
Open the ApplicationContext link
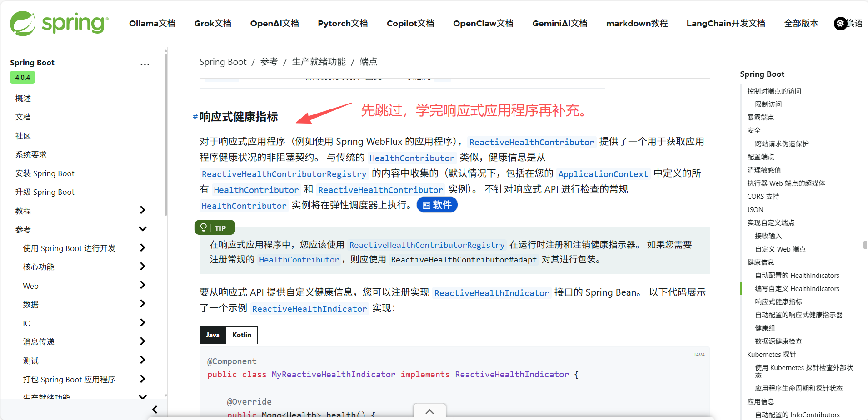[x=603, y=174]
